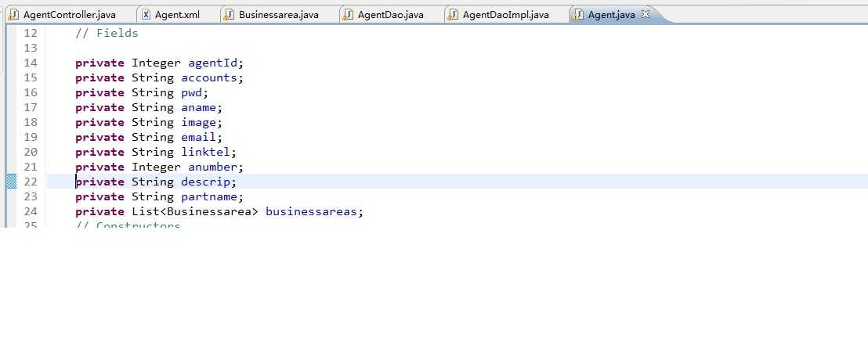
Task: Click line number 21 in the gutter
Action: [x=31, y=167]
